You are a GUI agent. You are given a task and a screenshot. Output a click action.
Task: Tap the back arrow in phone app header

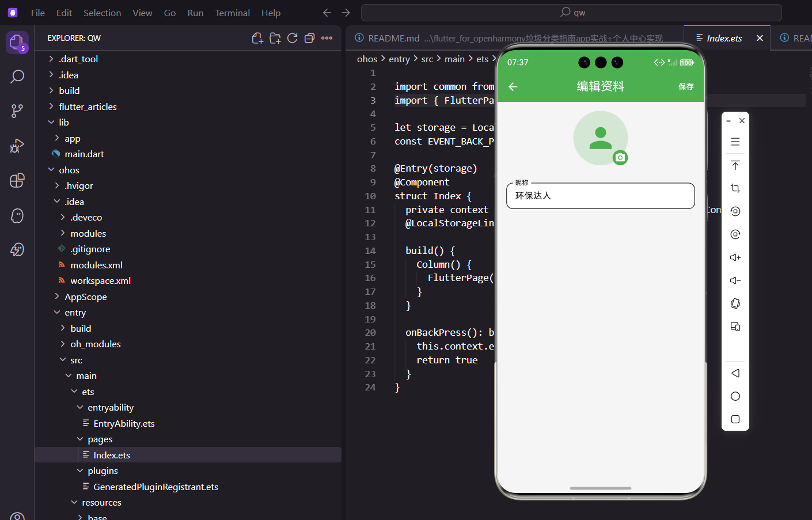coord(513,86)
